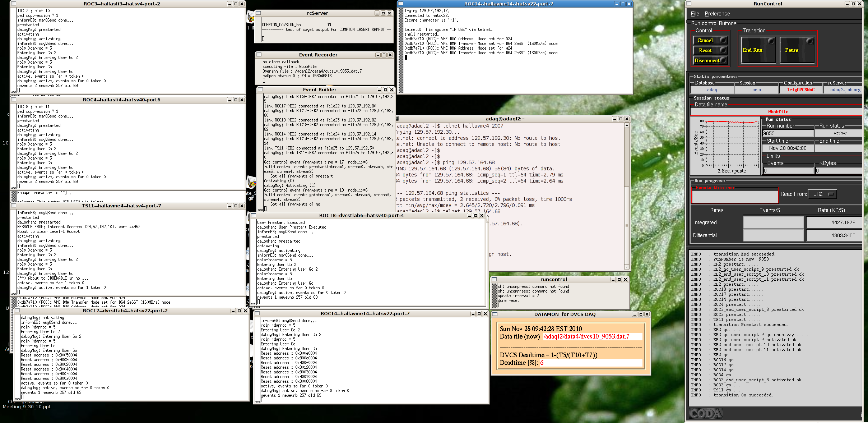Open the TS11 terminal window menu icon
Image resolution: width=868 pixels, height=423 pixels.
(14, 206)
